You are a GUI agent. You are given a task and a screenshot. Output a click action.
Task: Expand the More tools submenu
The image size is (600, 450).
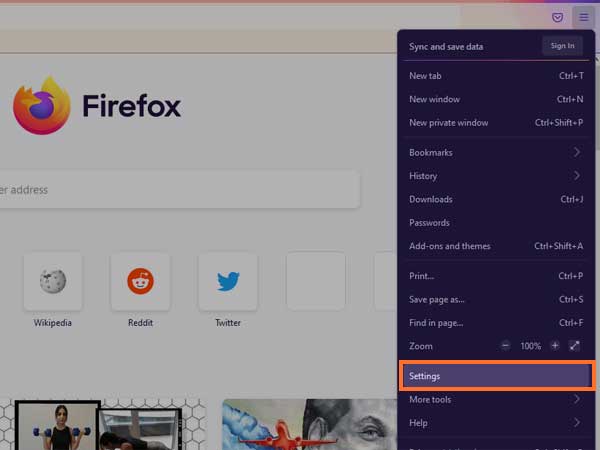(x=495, y=399)
